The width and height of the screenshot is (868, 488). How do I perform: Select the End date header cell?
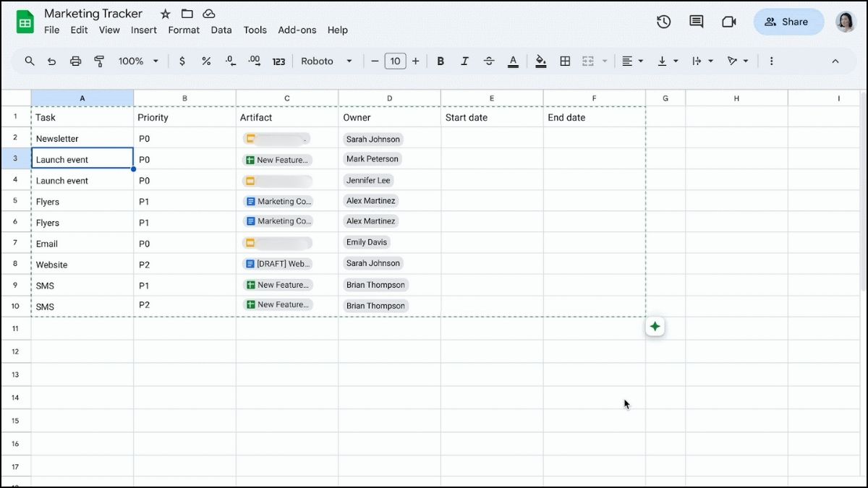[x=594, y=117]
